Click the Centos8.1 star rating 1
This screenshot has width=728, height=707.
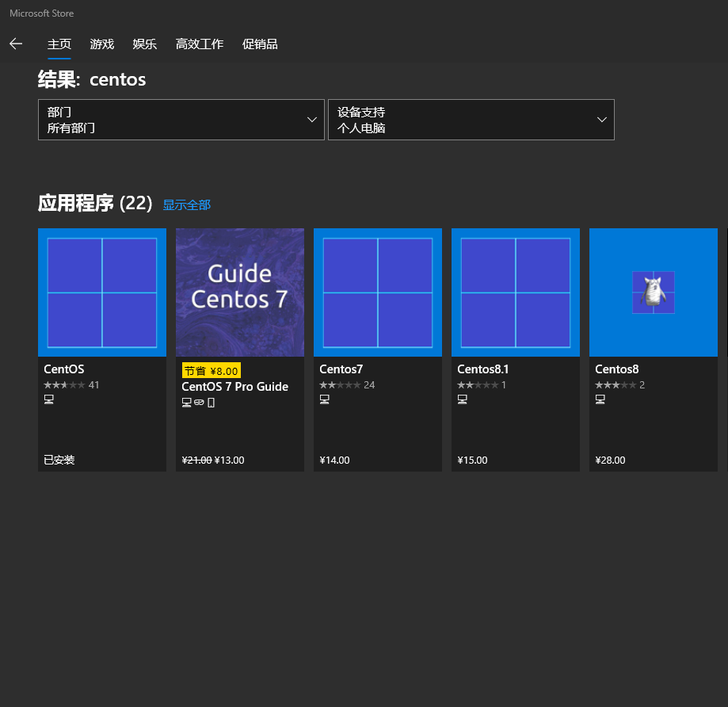[x=482, y=385]
